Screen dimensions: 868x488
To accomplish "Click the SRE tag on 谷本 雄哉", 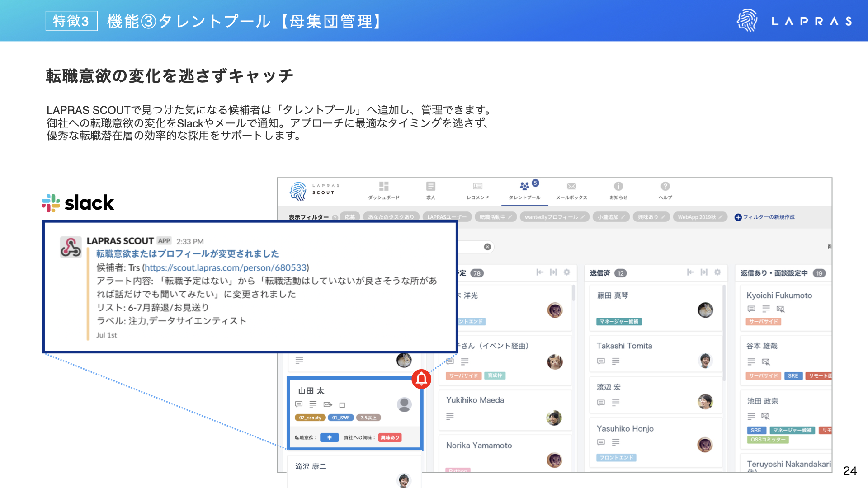I will pyautogui.click(x=793, y=376).
